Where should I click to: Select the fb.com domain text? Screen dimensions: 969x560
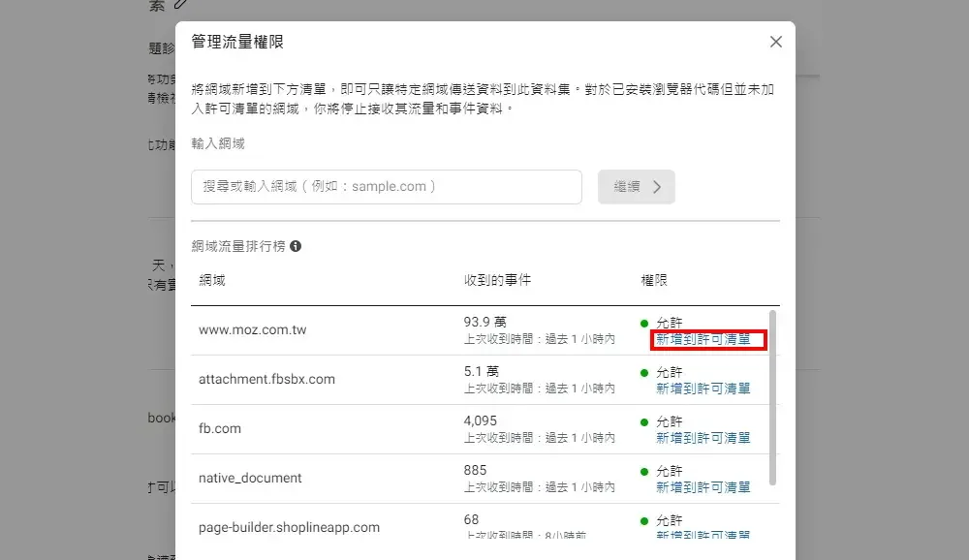pos(219,429)
